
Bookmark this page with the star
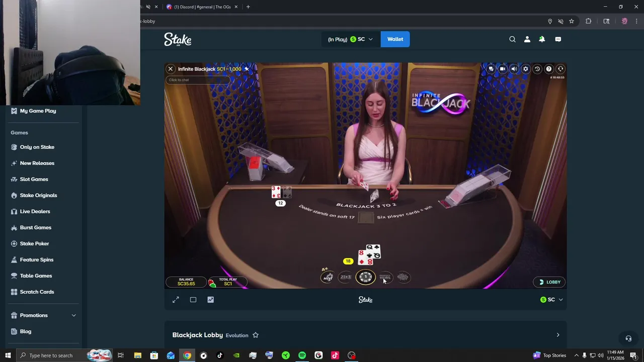pyautogui.click(x=572, y=21)
